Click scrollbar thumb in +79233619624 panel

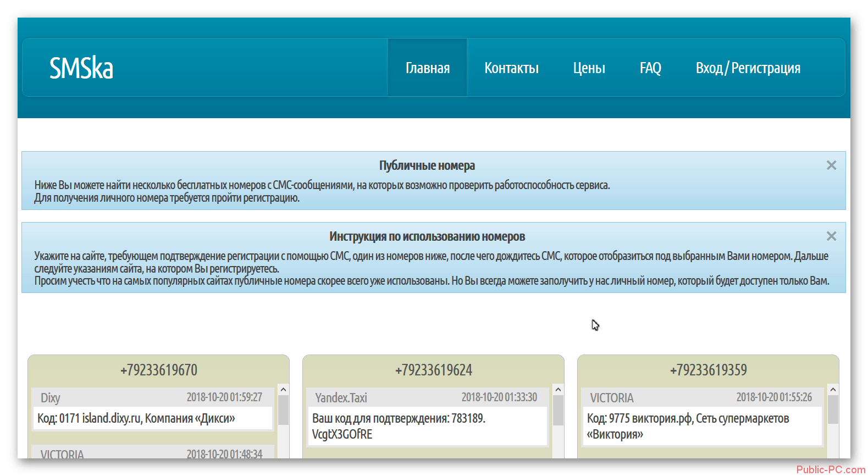point(558,410)
